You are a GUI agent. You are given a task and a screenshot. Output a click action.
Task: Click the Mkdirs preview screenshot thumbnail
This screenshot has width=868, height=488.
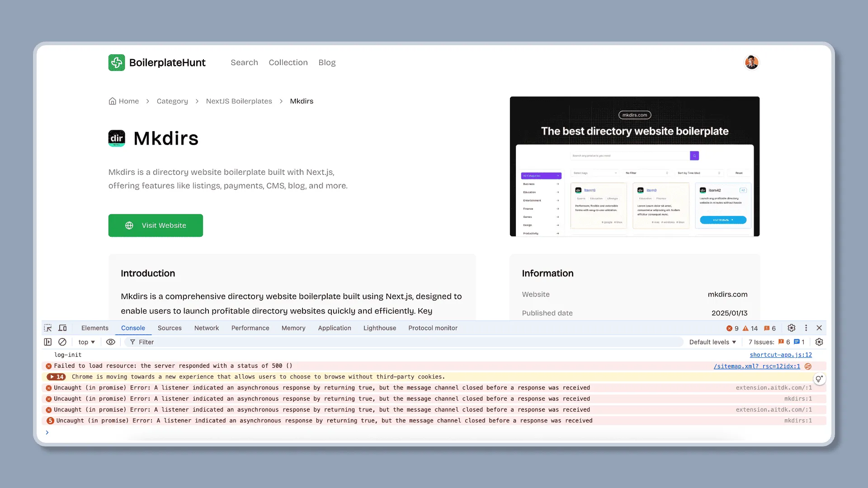point(634,166)
